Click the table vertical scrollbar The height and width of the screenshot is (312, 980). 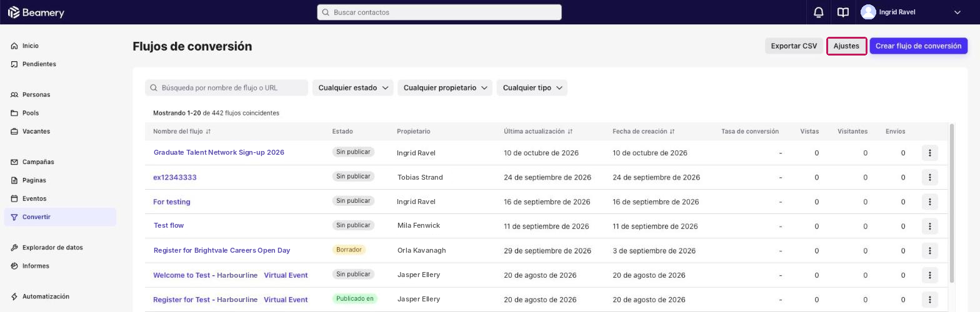click(952, 203)
